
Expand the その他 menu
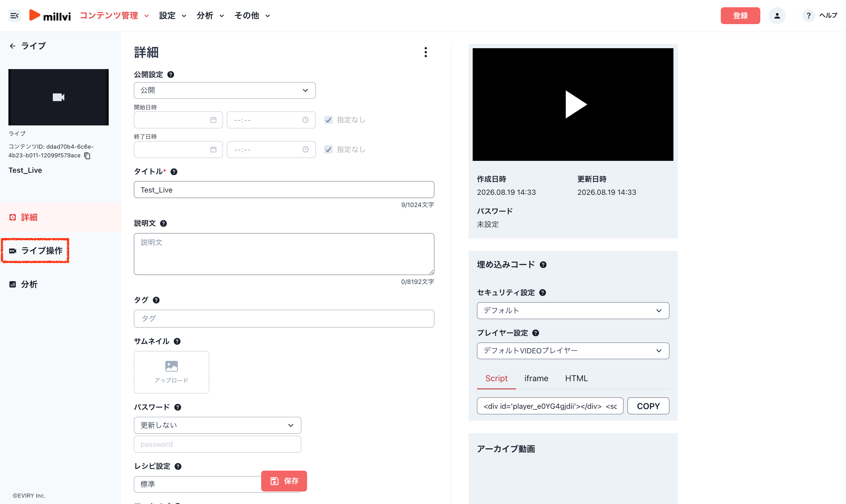tap(252, 16)
